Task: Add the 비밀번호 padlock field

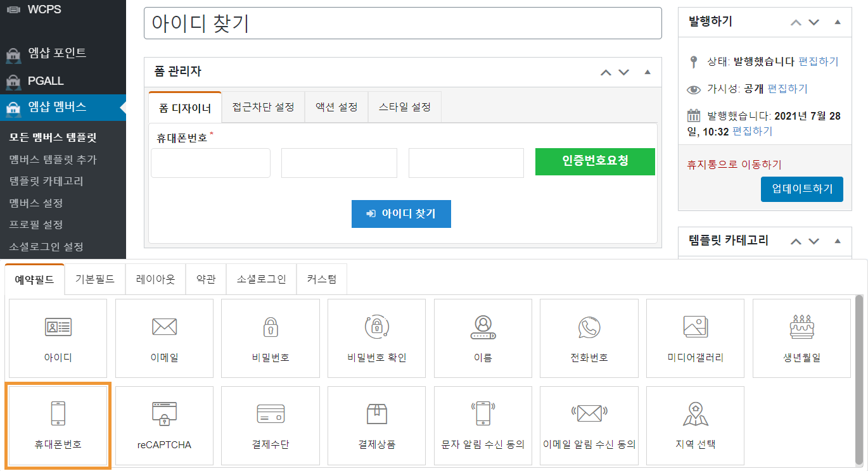Action: 271,339
